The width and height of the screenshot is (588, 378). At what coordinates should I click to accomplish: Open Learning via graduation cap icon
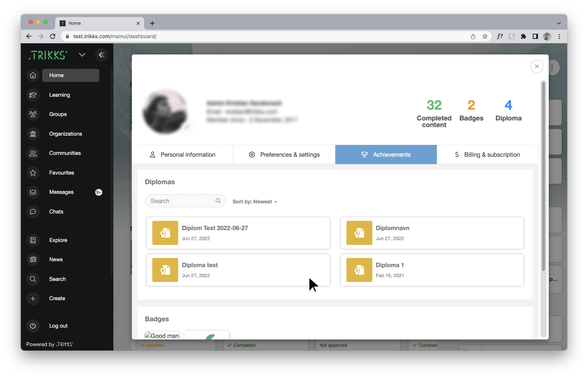pyautogui.click(x=33, y=95)
